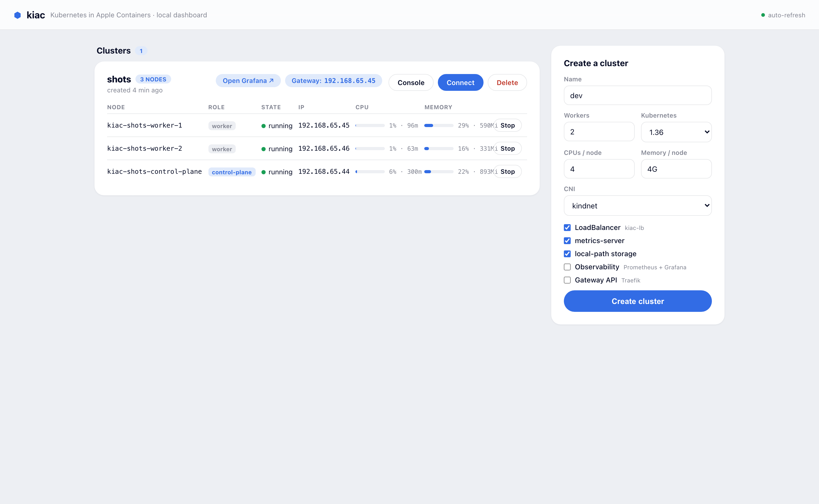The height and width of the screenshot is (504, 819).
Task: Click green running dot of kiac-shots-worker-2
Action: [263, 149]
